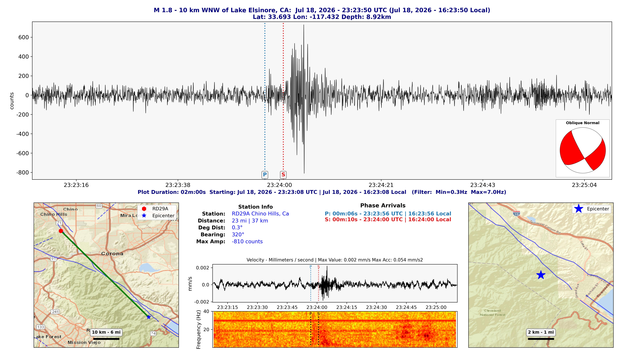Screen dimensions: 644x362
Task: Click the "23:23:16" tick on the main seismogram
Action: [76, 185]
